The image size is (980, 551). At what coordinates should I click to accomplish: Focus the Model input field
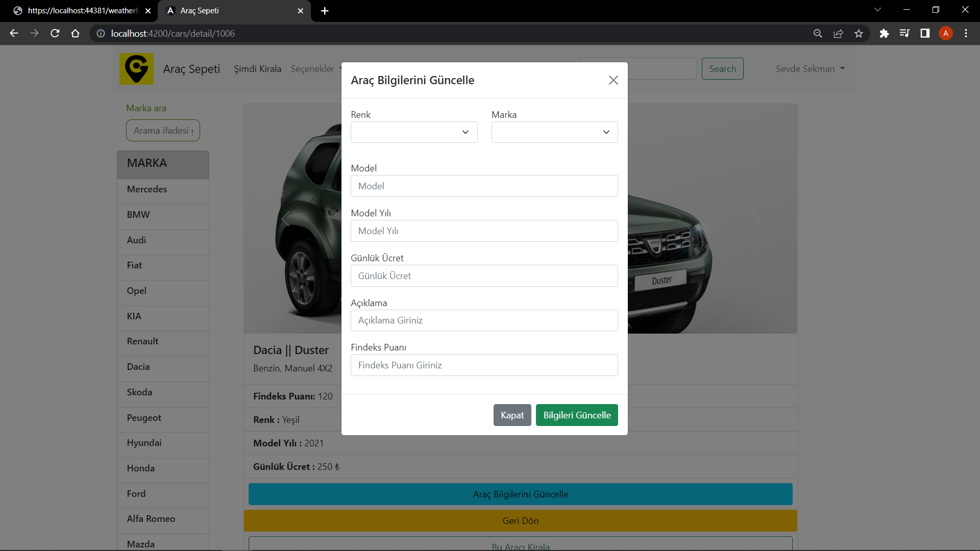pos(484,186)
